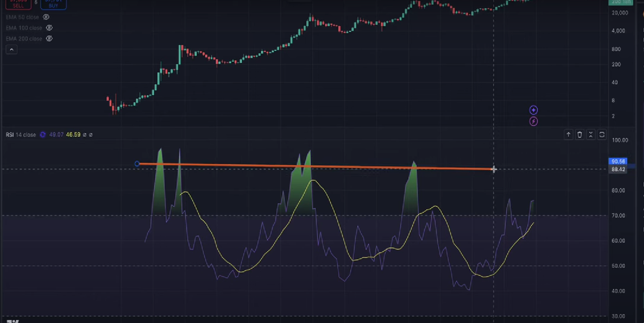Delete the RSI pane with trash icon
This screenshot has height=323, width=644.
pos(579,135)
